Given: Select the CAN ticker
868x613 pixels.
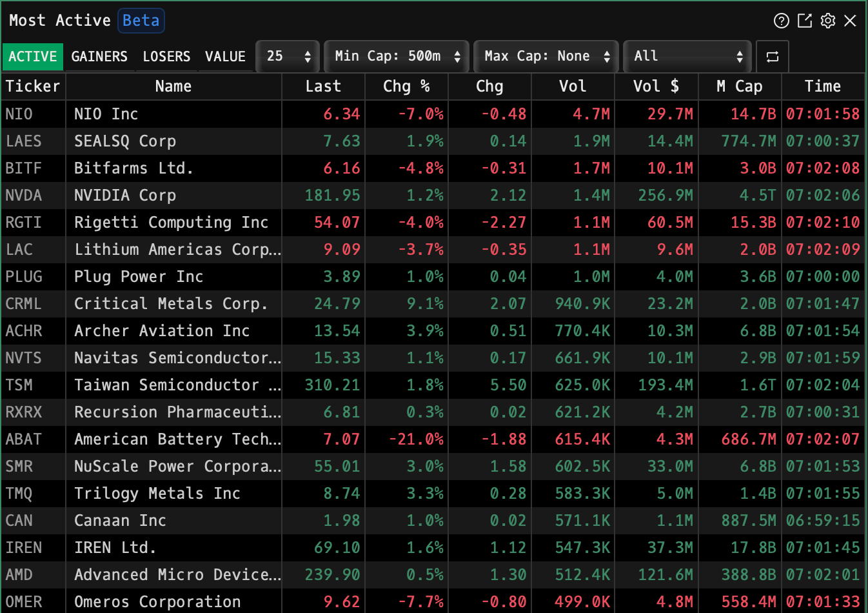Looking at the screenshot, I should 19,521.
